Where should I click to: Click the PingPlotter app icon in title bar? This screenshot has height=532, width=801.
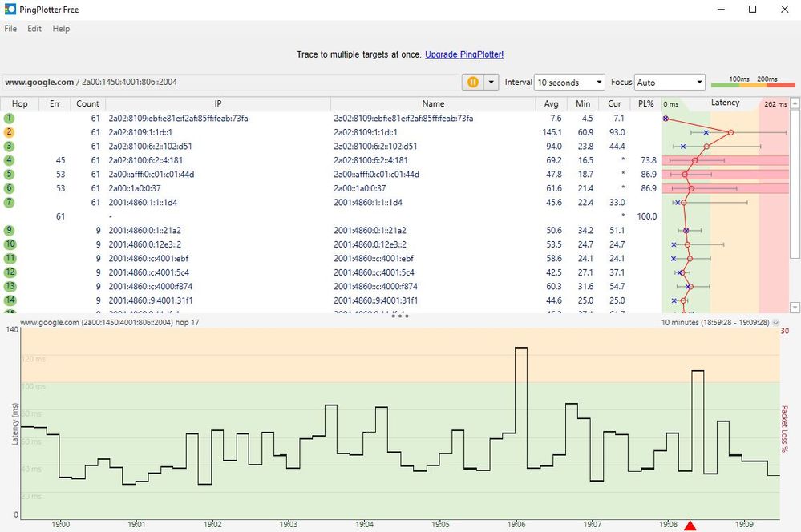click(10, 10)
